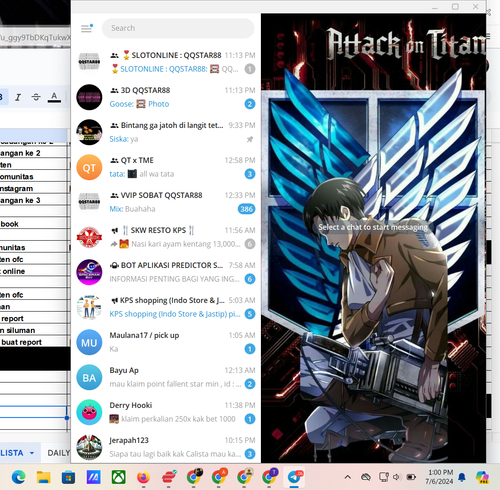This screenshot has width=500, height=490.
Task: Click the bot icon beside BOT APLIKASI PREDICTOR
Action: (114, 265)
